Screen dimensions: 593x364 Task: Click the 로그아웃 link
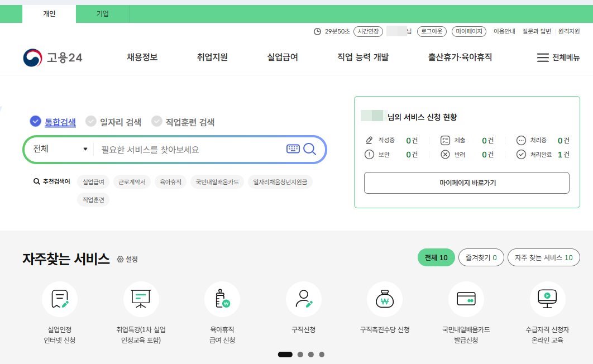[432, 32]
